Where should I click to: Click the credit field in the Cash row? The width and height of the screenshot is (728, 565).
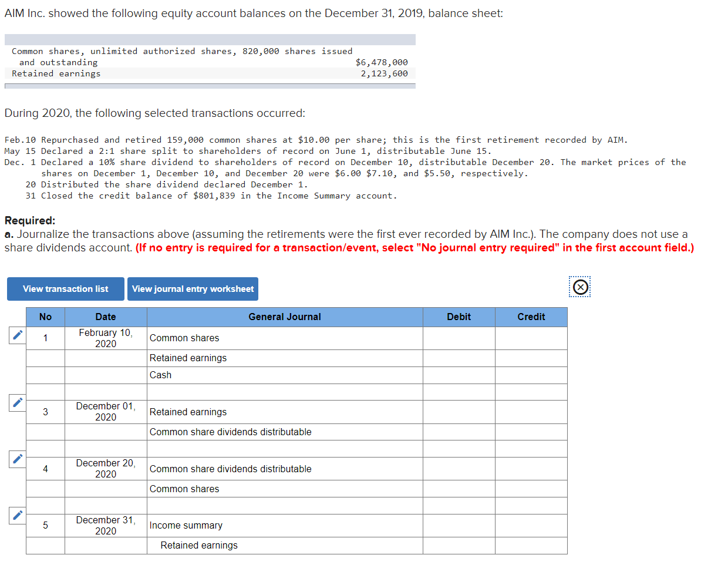coord(531,375)
